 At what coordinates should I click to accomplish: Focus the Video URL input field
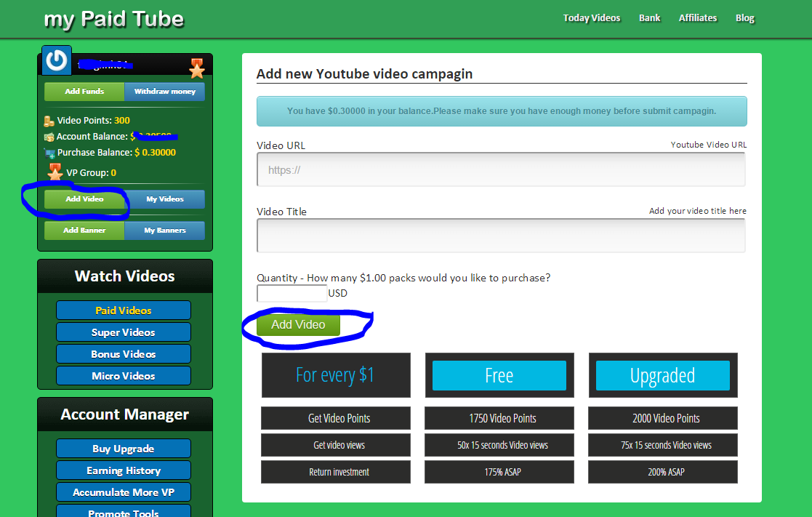[x=502, y=170]
